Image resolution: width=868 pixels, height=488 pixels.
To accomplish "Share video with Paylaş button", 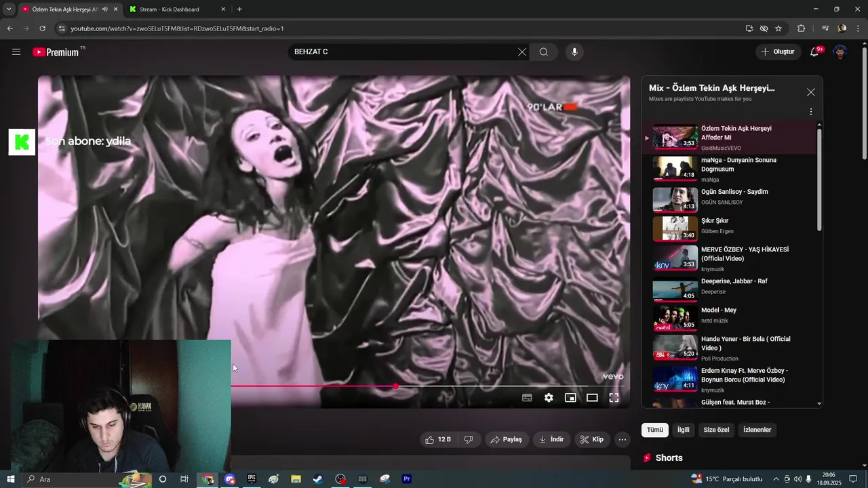I will [506, 440].
